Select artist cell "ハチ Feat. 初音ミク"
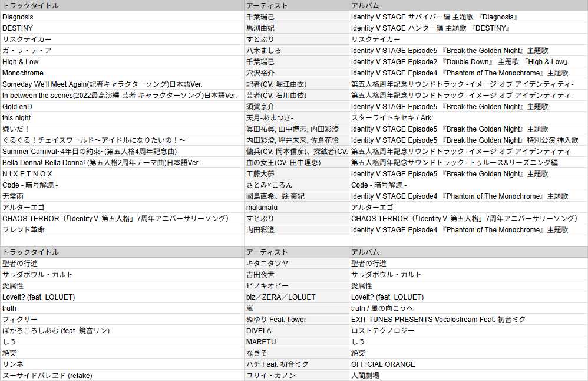Image resolution: width=588 pixels, height=381 pixels. (296, 364)
